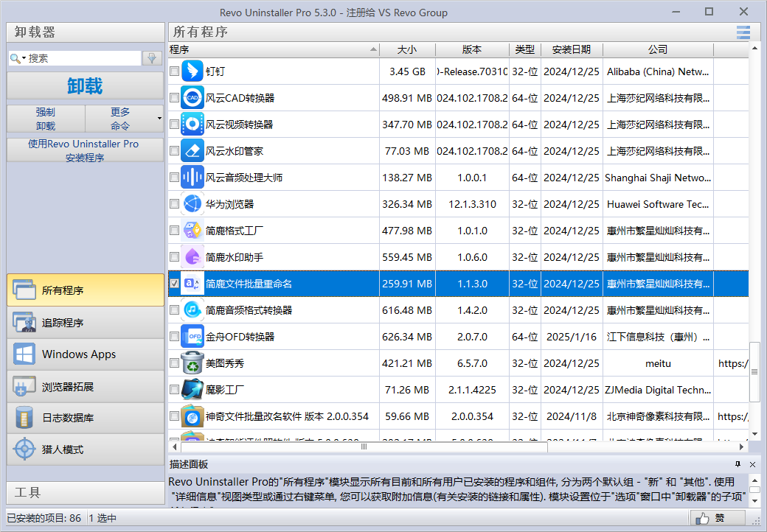The width and height of the screenshot is (767, 532).
Task: Expand the 工具 section at bottom left
Action: pos(85,492)
